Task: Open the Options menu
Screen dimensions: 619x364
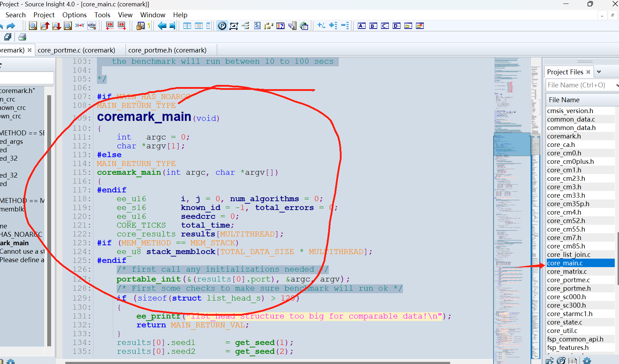Action: coord(74,15)
